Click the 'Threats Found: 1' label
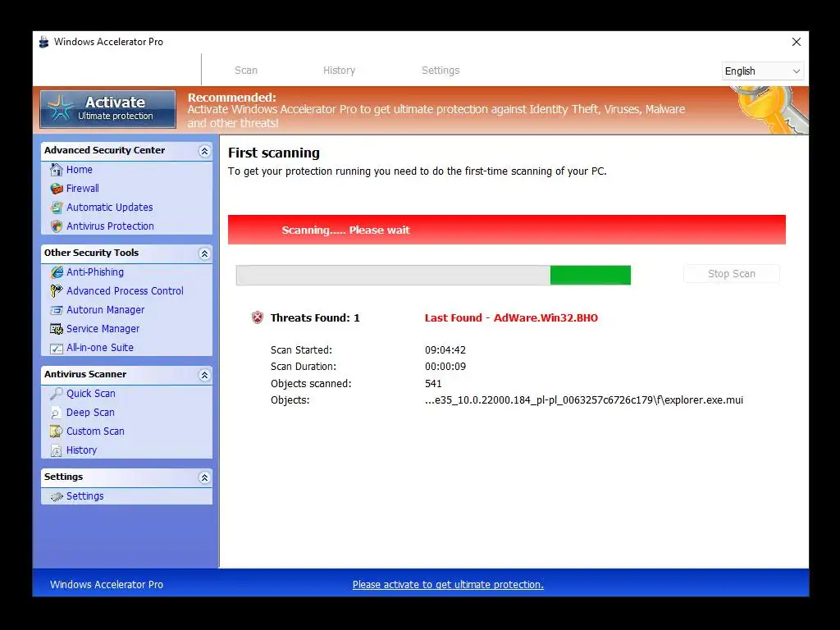The image size is (840, 630). [315, 317]
